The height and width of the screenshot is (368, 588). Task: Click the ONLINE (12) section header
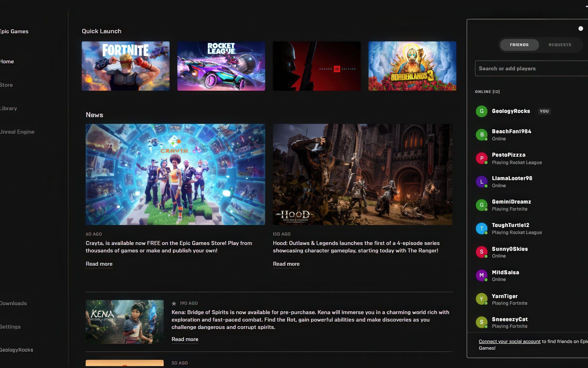[487, 92]
